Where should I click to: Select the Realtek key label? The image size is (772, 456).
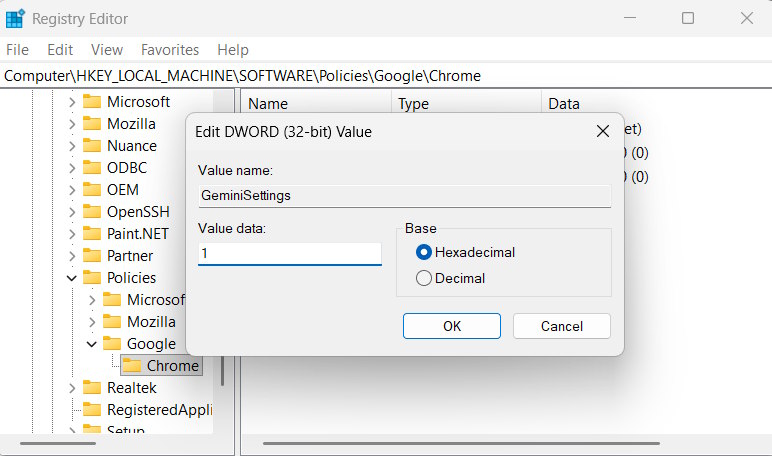tap(132, 388)
